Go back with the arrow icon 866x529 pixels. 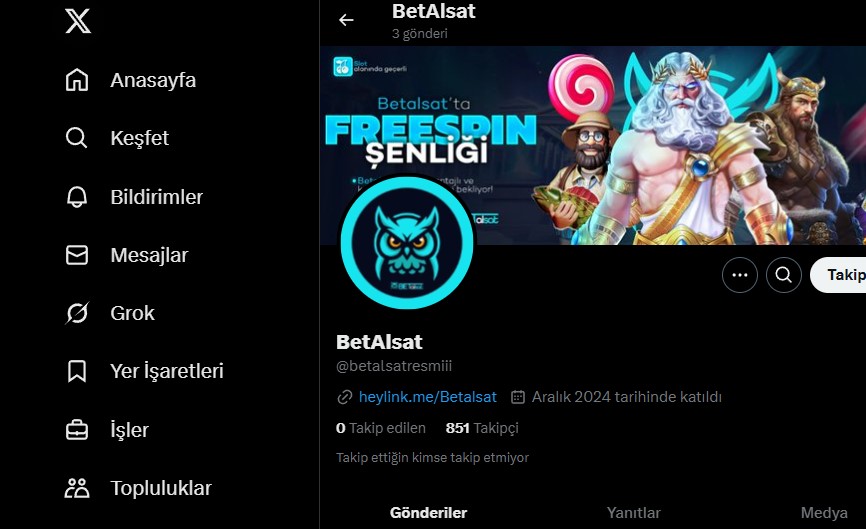click(346, 20)
